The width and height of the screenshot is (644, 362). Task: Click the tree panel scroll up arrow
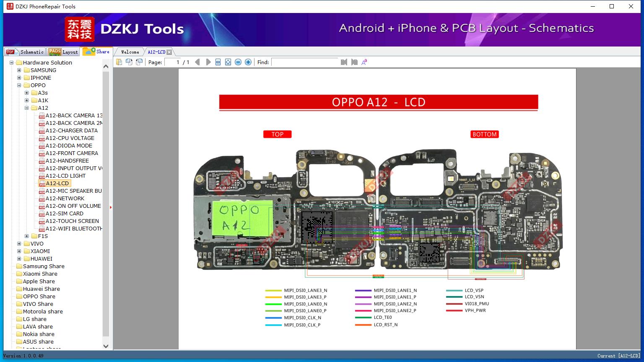pos(106,66)
